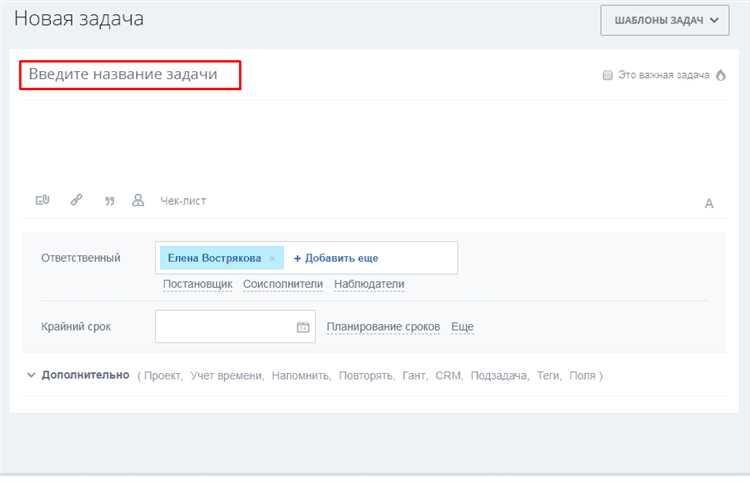Screen dimensions: 750x482
Task: Click the insert link icon
Action: (76, 200)
